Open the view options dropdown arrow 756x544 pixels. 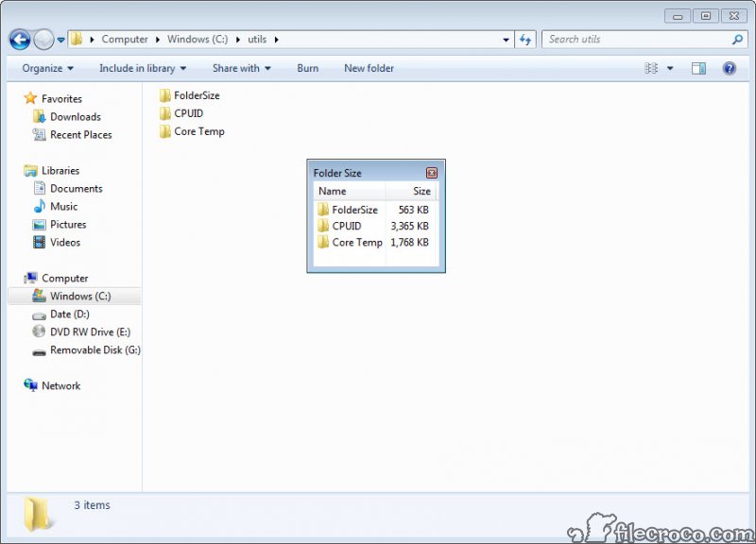coord(670,68)
